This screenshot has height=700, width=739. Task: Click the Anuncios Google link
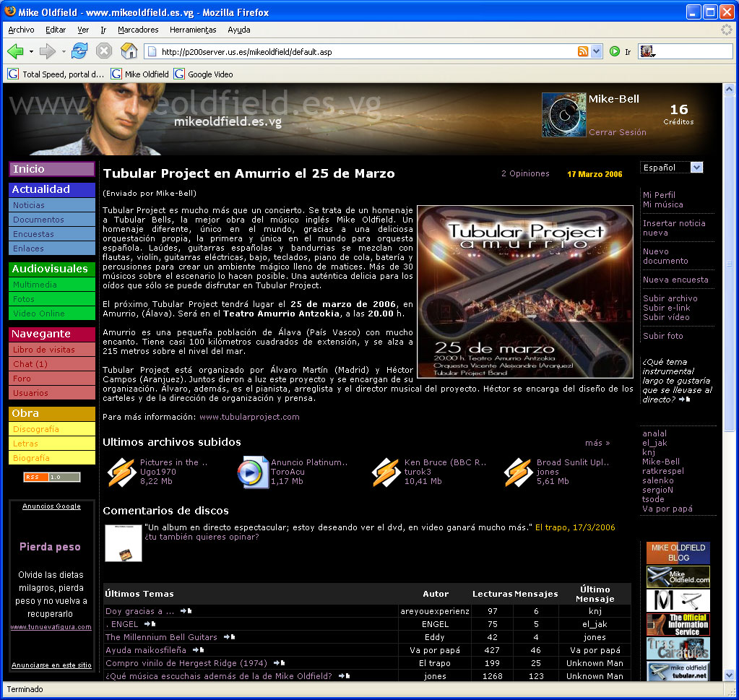click(x=51, y=506)
